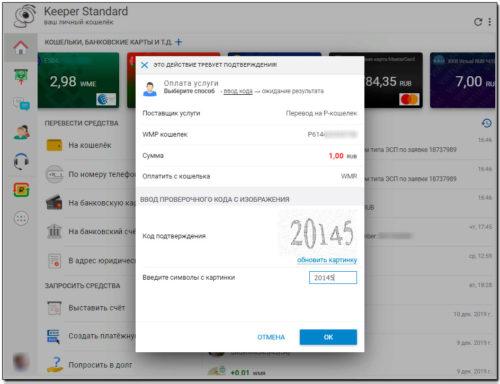Open the history clock icon
This screenshot has height=384, width=500.
pos(487,123)
